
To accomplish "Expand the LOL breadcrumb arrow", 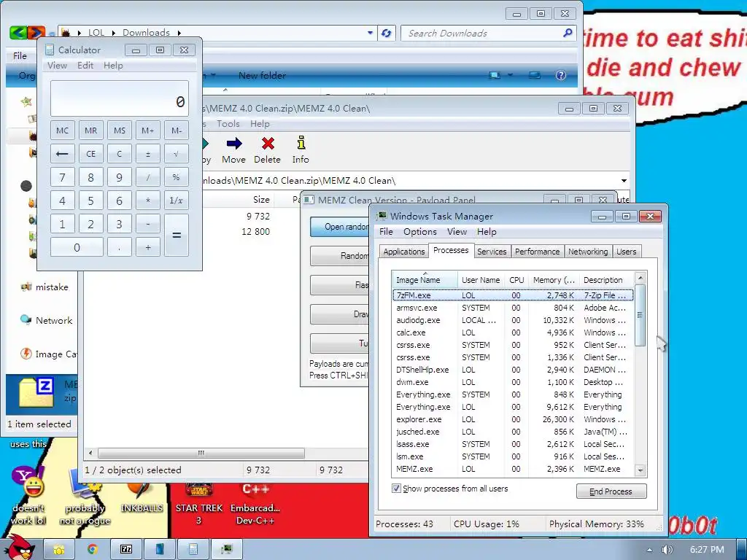I will [114, 33].
